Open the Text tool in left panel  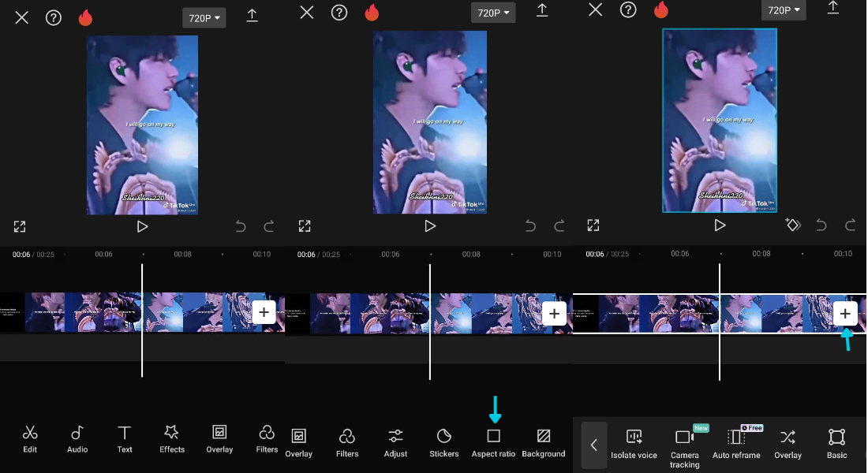125,438
